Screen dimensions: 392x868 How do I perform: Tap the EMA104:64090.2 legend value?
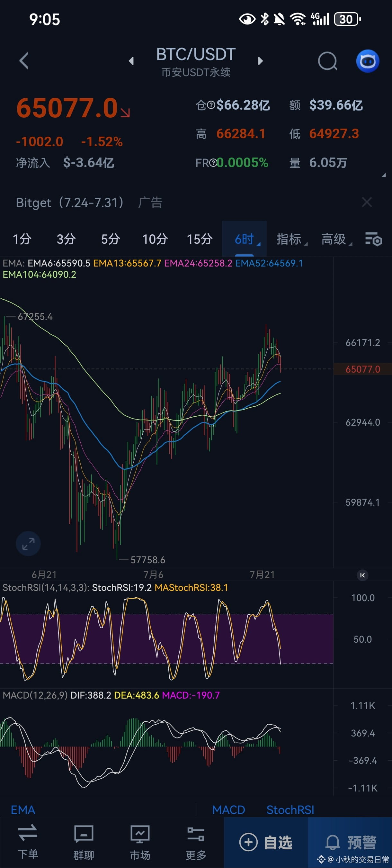coord(40,275)
